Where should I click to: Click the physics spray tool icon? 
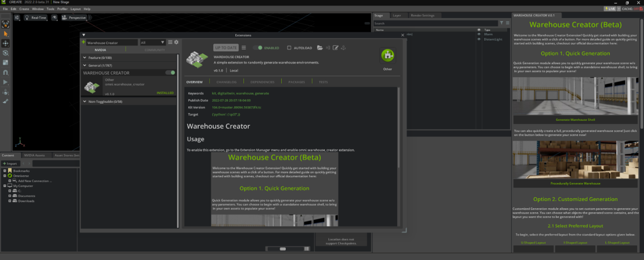[5, 92]
